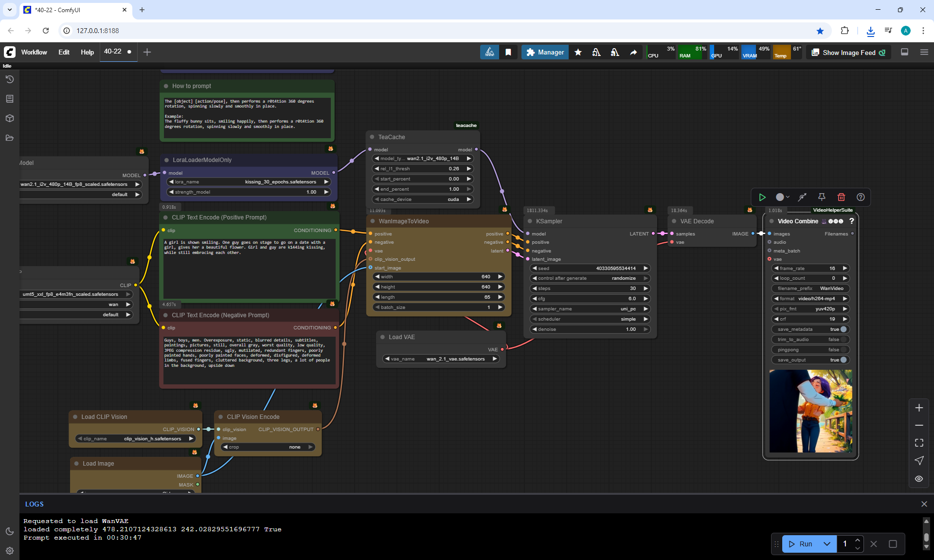Toggle pingpong switch in Video Combine
The image size is (934, 560).
coord(843,350)
